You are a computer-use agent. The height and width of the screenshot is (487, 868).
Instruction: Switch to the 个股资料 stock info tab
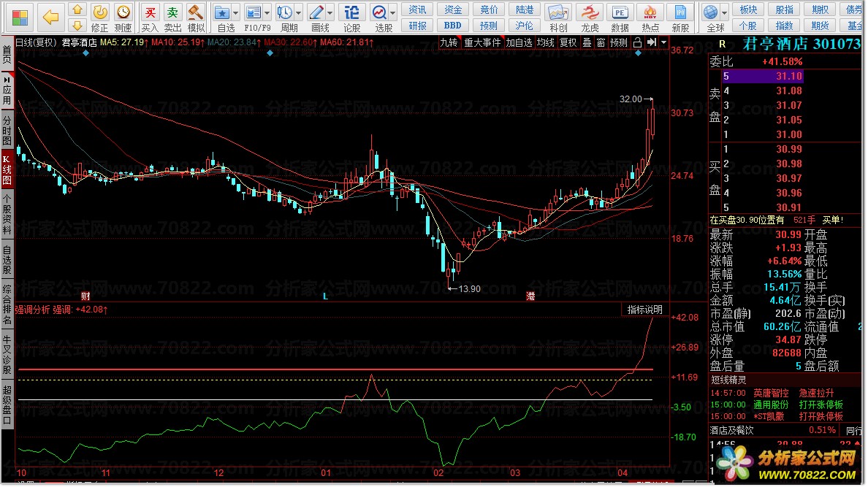(7, 215)
